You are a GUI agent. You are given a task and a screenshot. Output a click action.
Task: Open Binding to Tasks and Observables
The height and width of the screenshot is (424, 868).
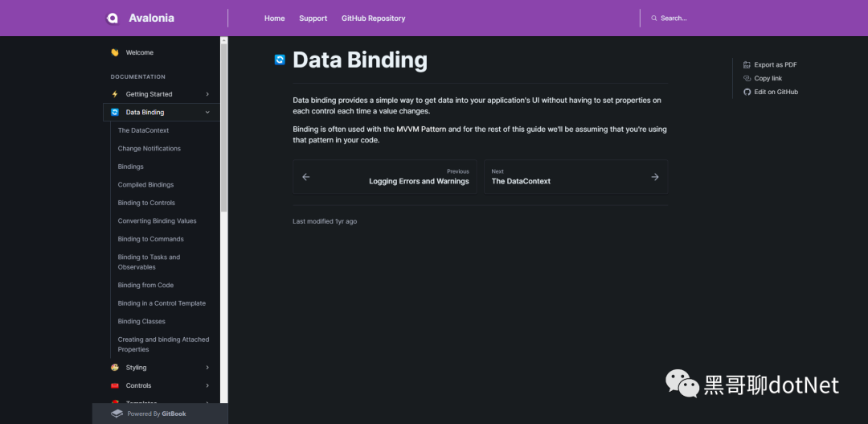149,262
